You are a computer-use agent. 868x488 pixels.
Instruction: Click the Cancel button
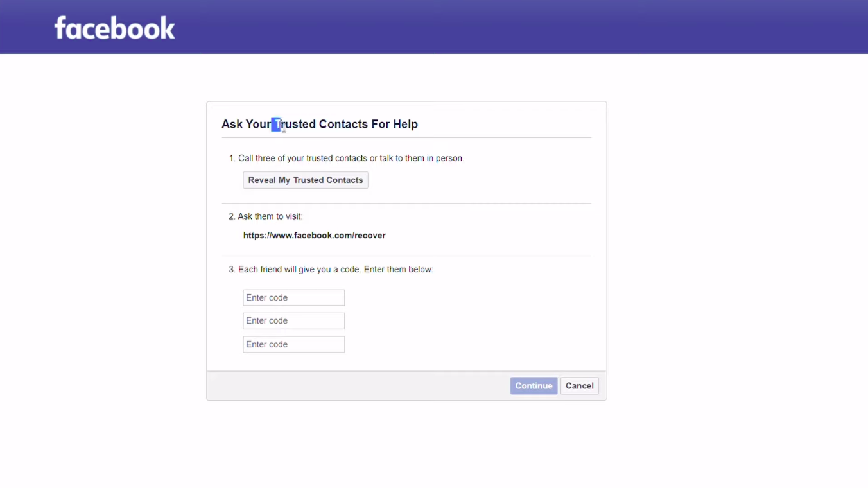578,385
